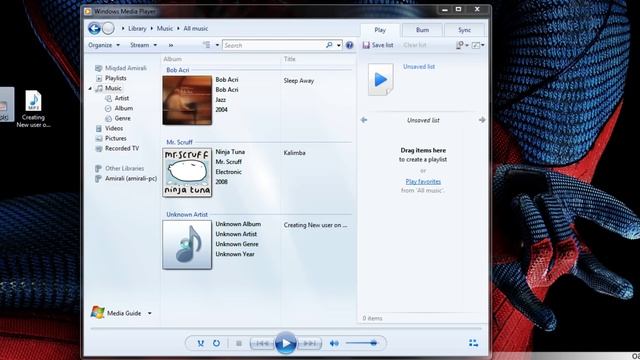Click the Ninja Tuna album cover thumbnail
The height and width of the screenshot is (360, 640).
click(187, 172)
